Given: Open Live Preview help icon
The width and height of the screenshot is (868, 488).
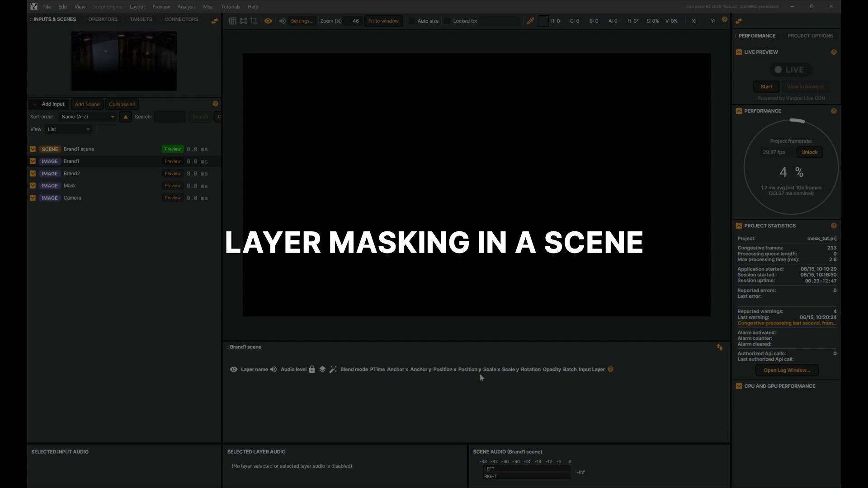Looking at the screenshot, I should point(834,52).
